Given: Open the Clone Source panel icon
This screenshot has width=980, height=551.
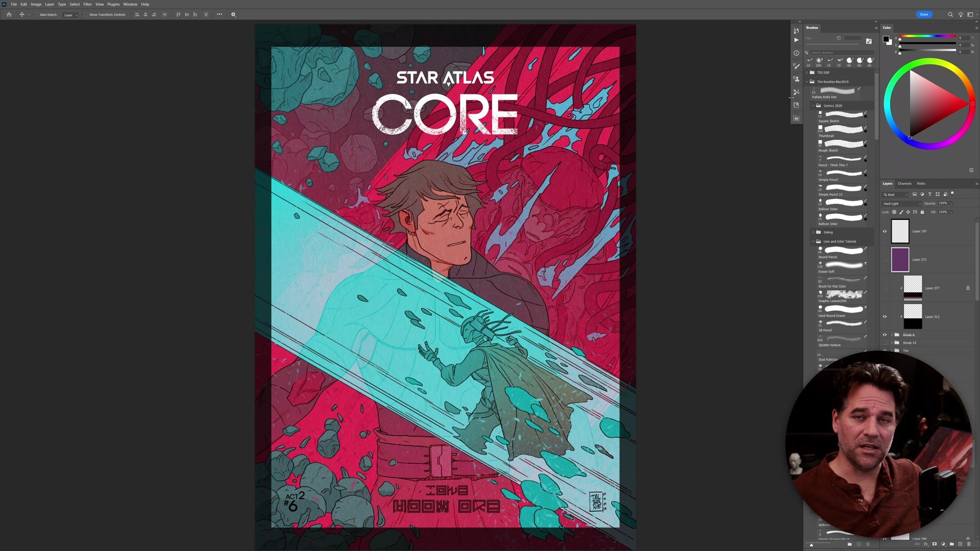Looking at the screenshot, I should tap(796, 79).
